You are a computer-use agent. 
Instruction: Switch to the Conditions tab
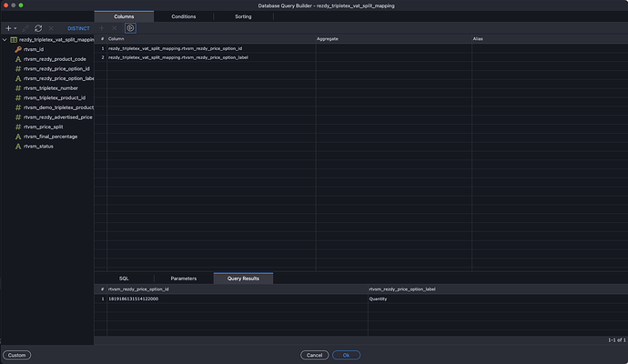click(x=184, y=16)
